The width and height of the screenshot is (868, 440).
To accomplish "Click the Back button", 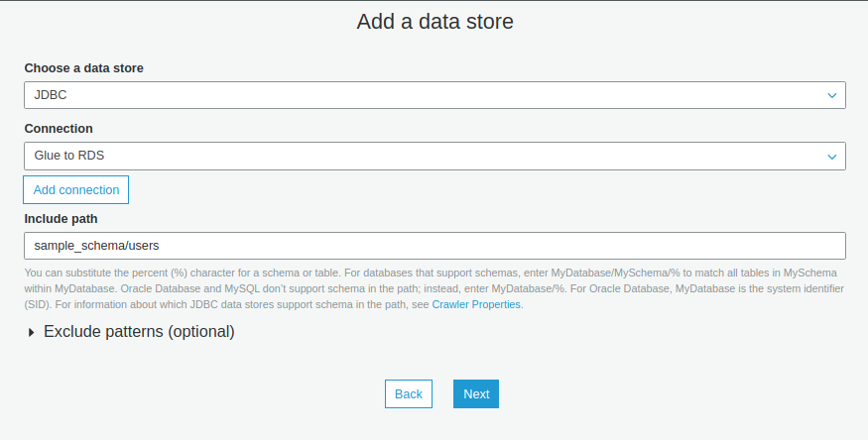I will click(x=408, y=393).
